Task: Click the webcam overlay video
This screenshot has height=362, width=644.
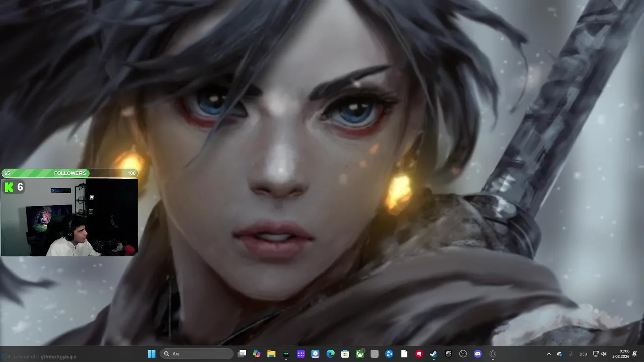Action: (x=69, y=217)
